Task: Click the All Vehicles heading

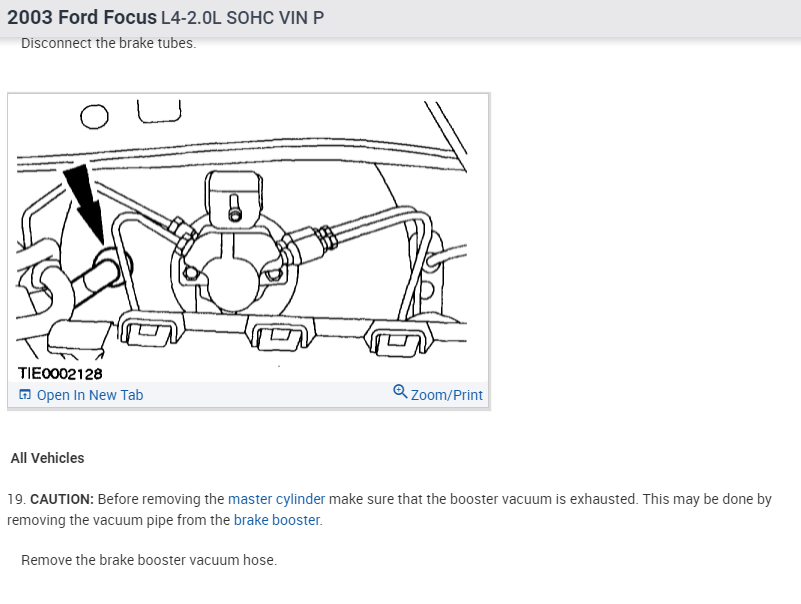Action: point(47,458)
